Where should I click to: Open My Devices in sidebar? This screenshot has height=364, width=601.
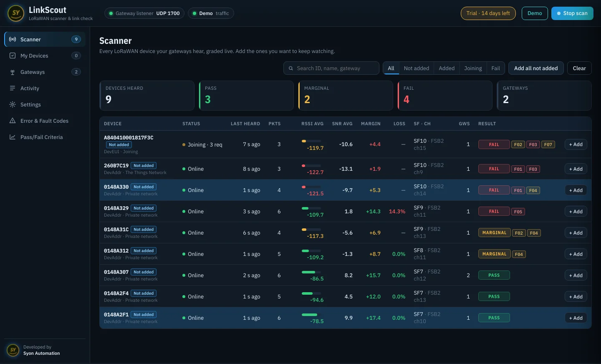pos(45,56)
